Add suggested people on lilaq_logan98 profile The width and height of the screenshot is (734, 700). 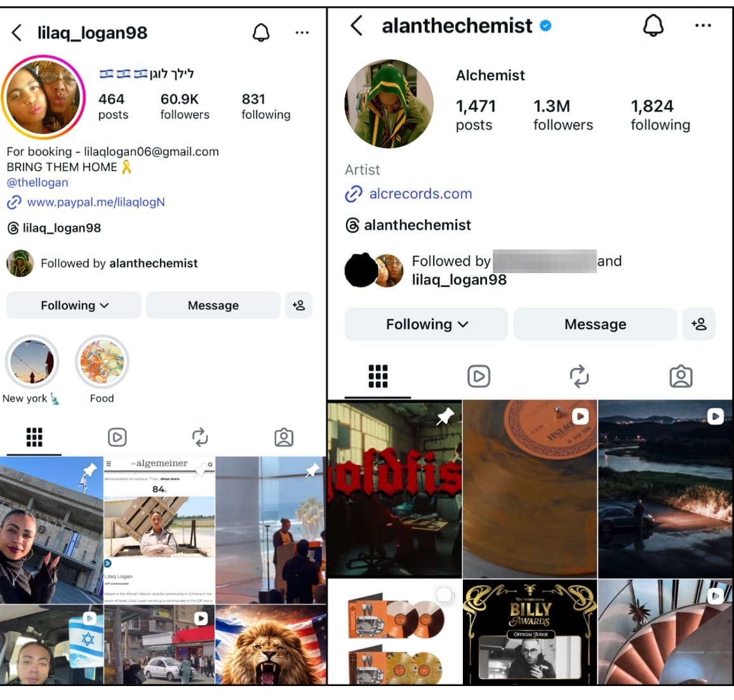click(x=298, y=306)
